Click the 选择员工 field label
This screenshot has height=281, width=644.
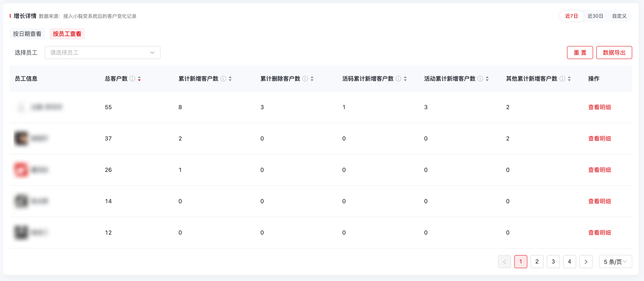[26, 53]
